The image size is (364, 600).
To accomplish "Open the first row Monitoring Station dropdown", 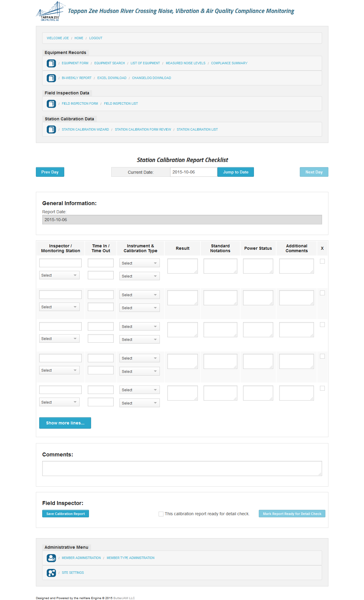I will pyautogui.click(x=59, y=275).
